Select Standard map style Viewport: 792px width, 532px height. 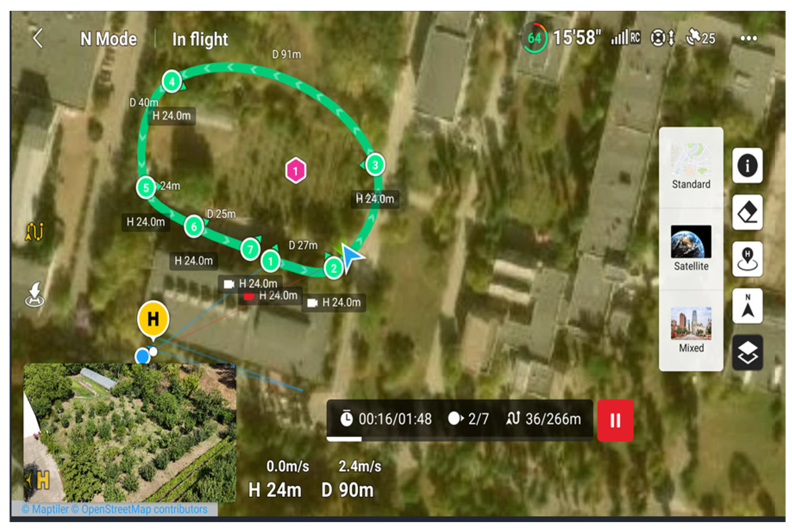point(691,167)
